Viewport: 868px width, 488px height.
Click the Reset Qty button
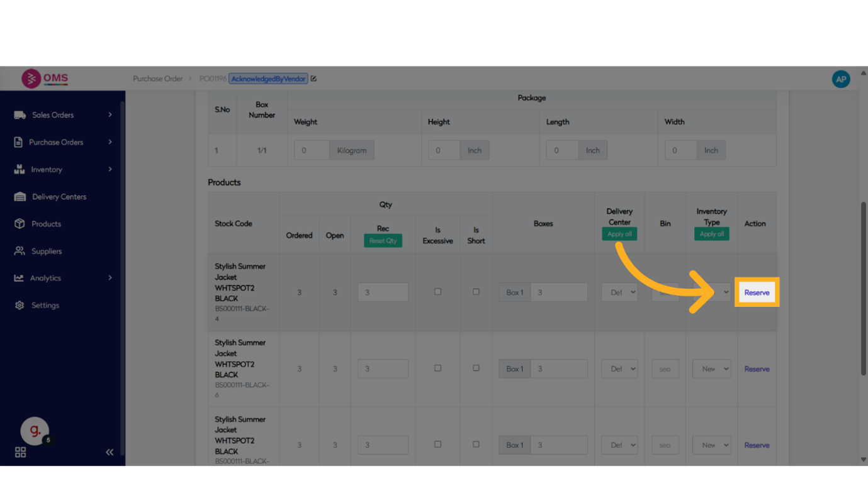[x=383, y=241]
